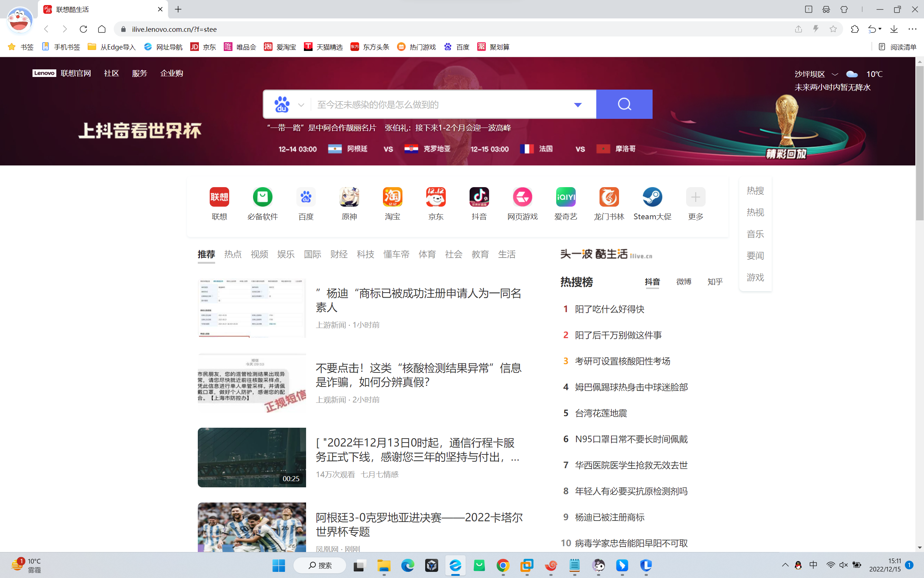The image size is (924, 578).
Task: Switch to the 懂车帝 news tab
Action: [396, 254]
